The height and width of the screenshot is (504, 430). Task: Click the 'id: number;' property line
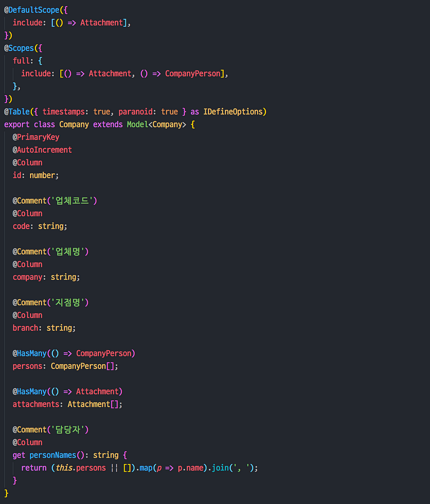click(x=35, y=175)
